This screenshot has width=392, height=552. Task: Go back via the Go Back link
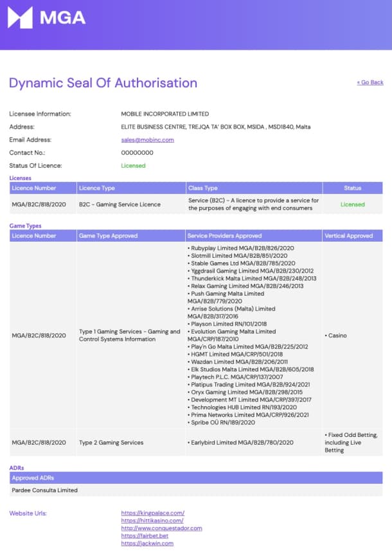[370, 82]
